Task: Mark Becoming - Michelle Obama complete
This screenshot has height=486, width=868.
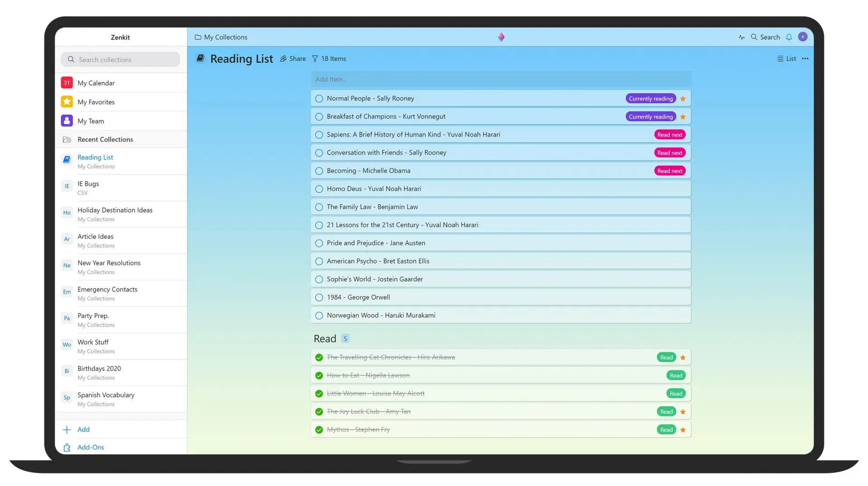Action: [319, 171]
